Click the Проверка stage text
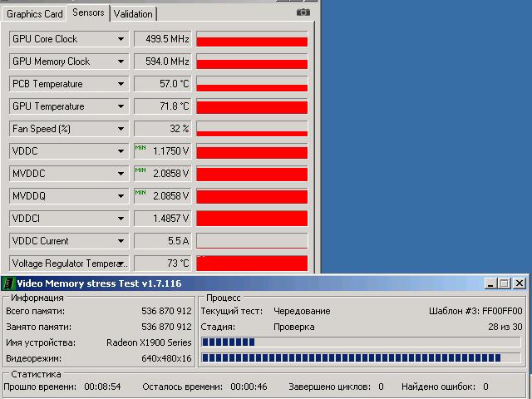 pos(293,327)
